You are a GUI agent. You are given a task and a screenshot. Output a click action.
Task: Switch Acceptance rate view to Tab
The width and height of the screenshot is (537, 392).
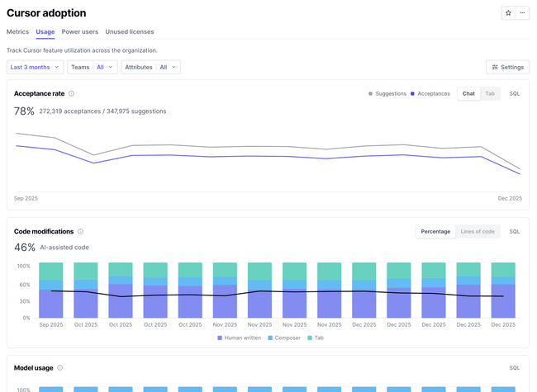coord(490,94)
